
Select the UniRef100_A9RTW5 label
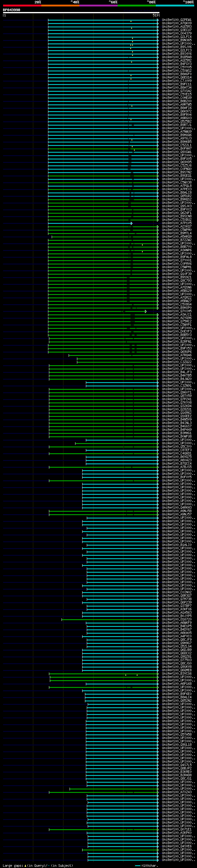(x=177, y=104)
